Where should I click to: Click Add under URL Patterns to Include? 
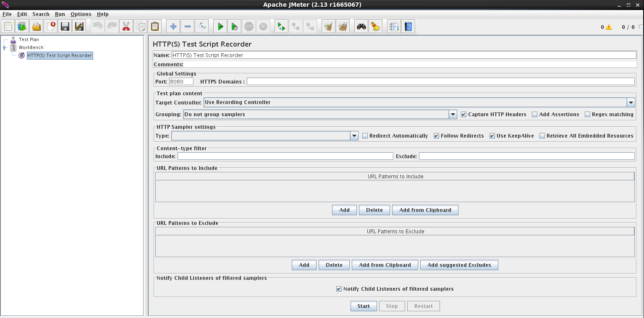(x=344, y=210)
